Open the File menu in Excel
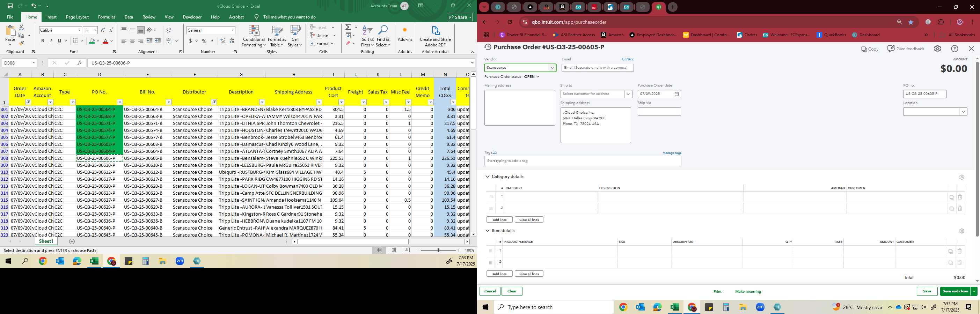The height and width of the screenshot is (314, 980). coord(10,17)
